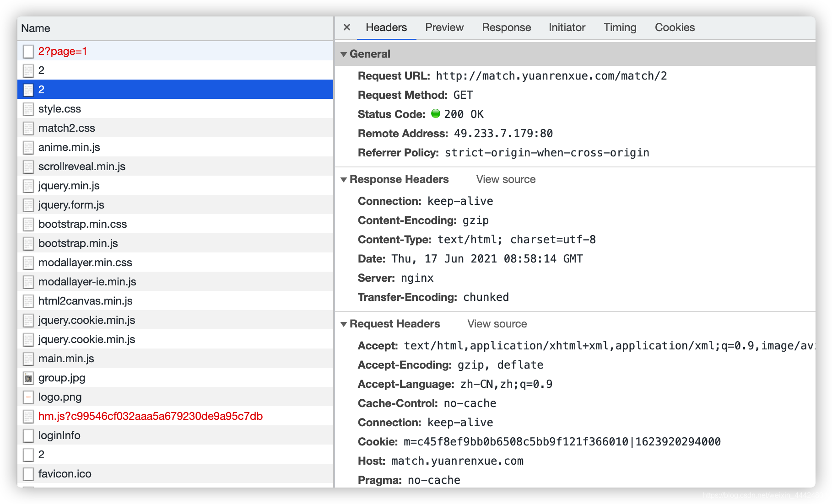This screenshot has height=504, width=832.
Task: Click the html2canvas.min.js file icon
Action: point(28,301)
